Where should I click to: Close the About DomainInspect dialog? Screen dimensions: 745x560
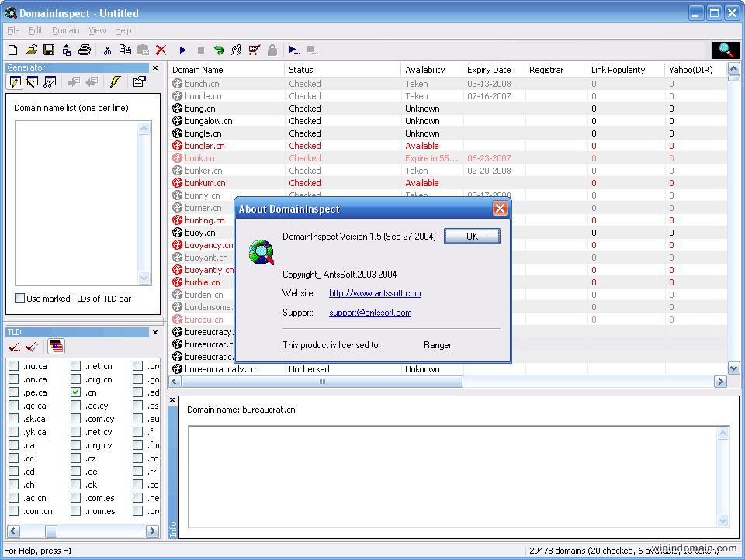click(x=500, y=209)
